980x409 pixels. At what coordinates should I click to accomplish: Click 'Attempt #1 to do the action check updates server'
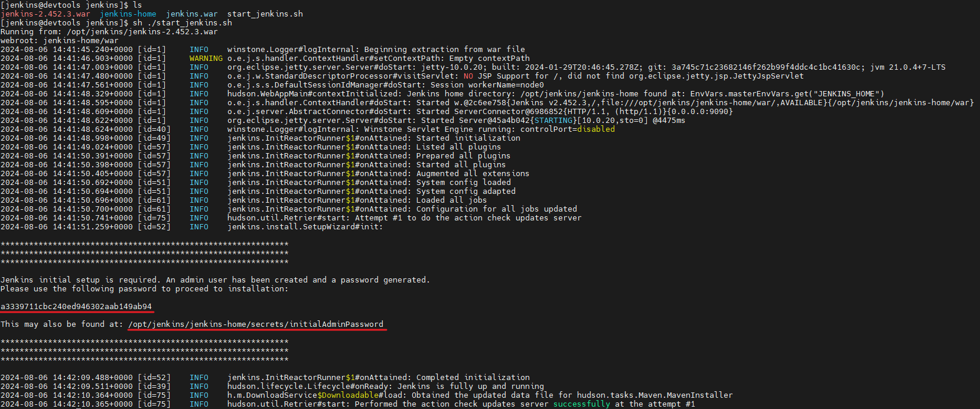pyautogui.click(x=468, y=218)
